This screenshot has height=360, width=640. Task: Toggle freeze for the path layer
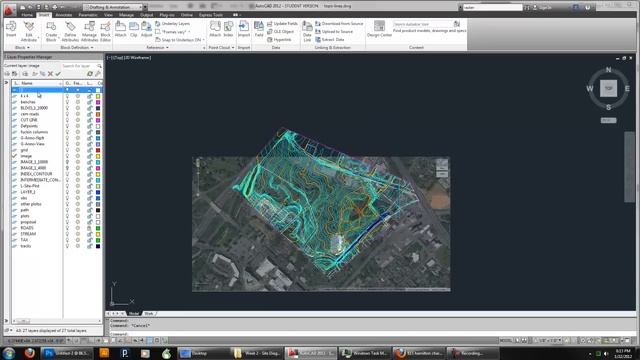click(x=78, y=210)
